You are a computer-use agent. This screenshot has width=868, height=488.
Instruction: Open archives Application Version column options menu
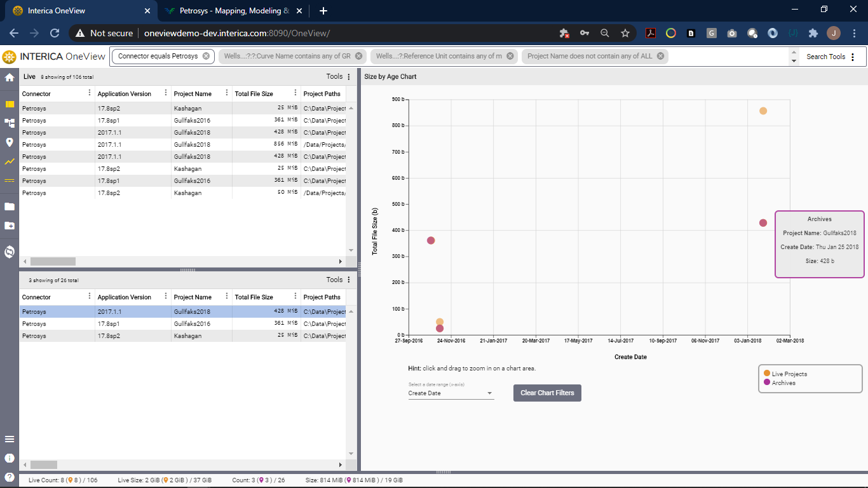[x=166, y=297]
